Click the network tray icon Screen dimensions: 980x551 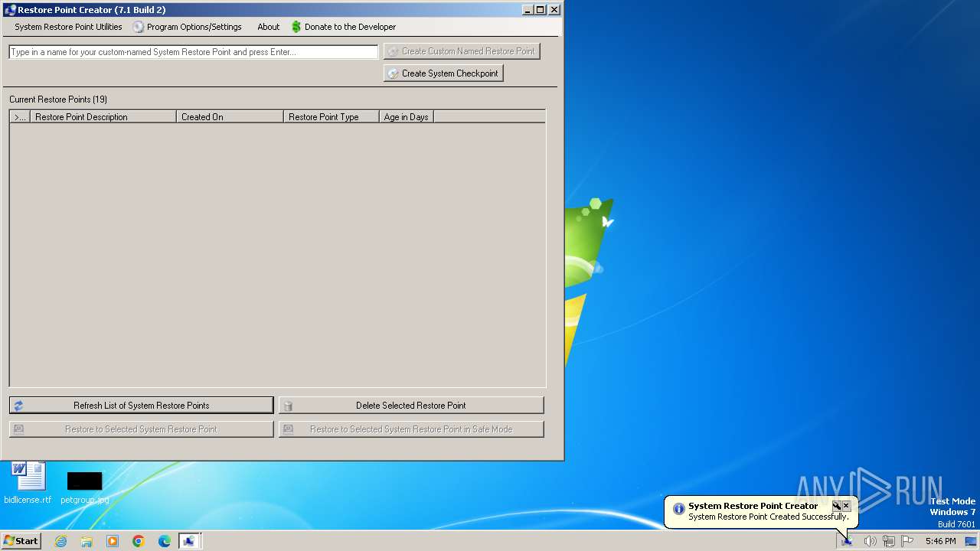[x=889, y=541]
